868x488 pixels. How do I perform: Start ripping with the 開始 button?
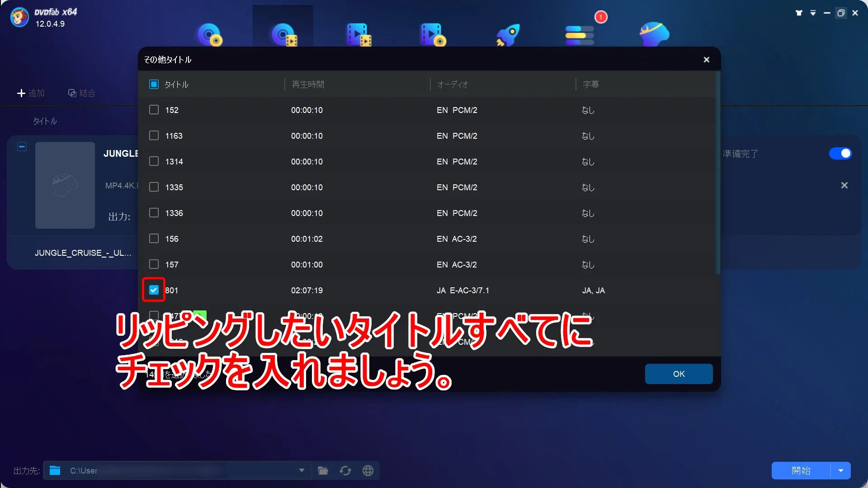[x=801, y=470]
